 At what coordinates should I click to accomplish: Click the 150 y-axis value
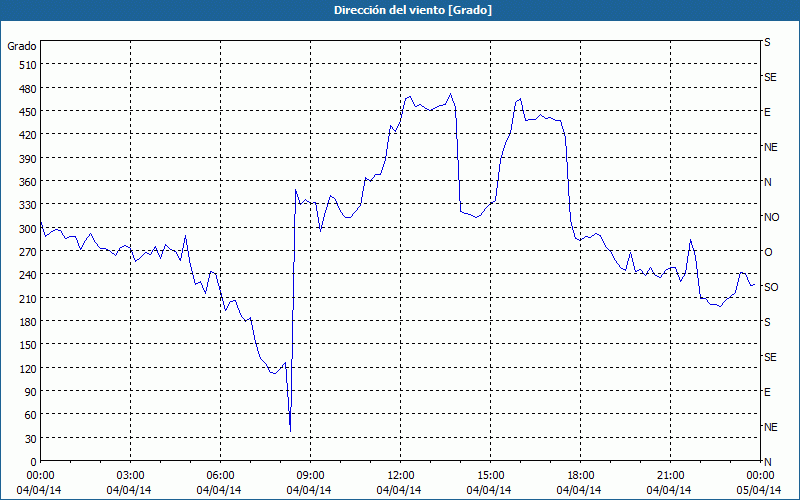click(x=28, y=345)
